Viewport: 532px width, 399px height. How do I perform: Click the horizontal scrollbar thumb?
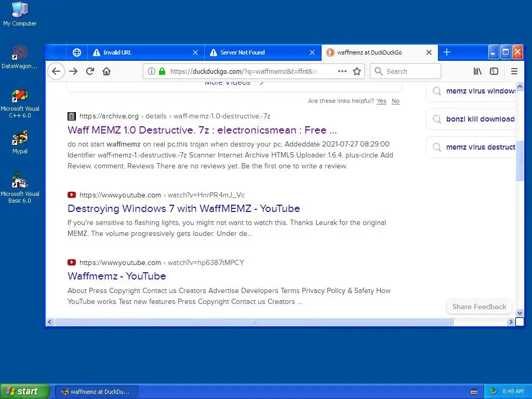(254, 322)
